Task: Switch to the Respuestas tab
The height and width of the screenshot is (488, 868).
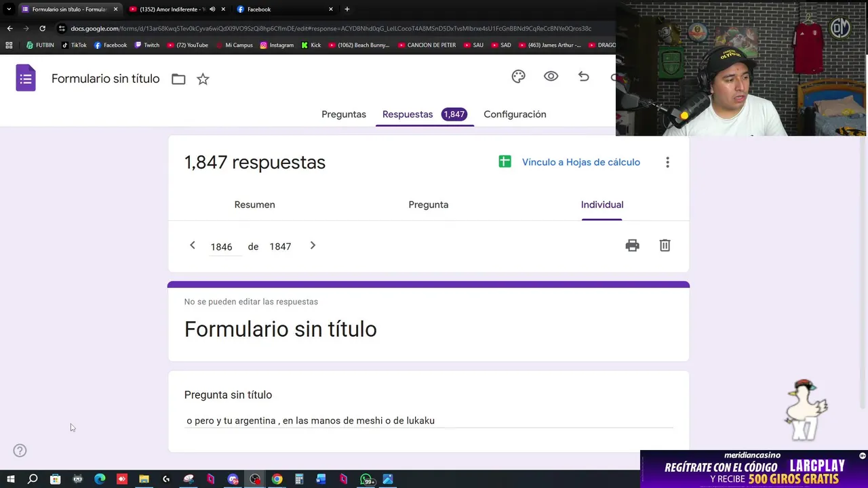Action: point(408,115)
